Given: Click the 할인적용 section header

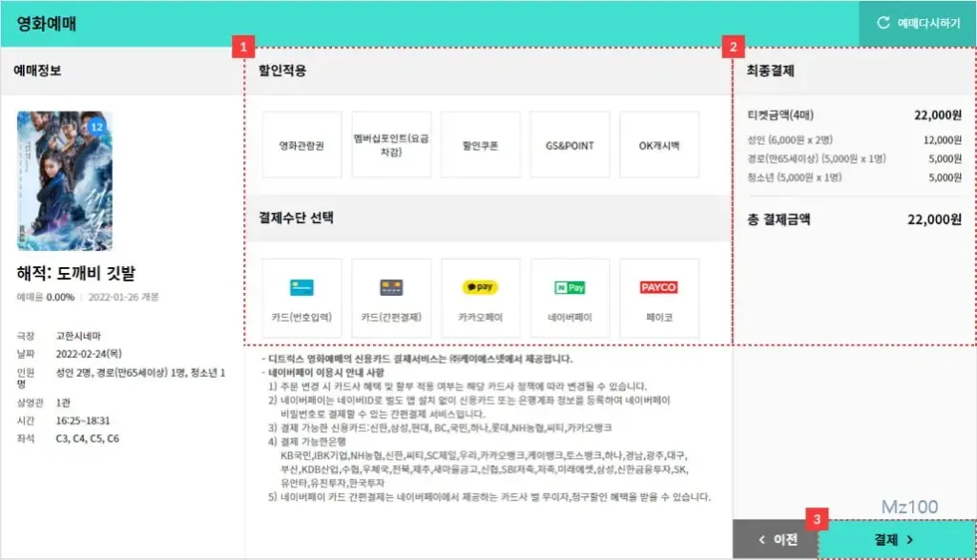Looking at the screenshot, I should (282, 71).
